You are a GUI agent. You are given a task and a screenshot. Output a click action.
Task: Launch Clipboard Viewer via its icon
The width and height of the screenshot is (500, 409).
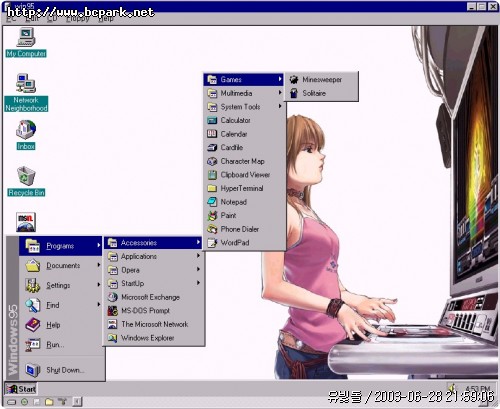(x=212, y=175)
